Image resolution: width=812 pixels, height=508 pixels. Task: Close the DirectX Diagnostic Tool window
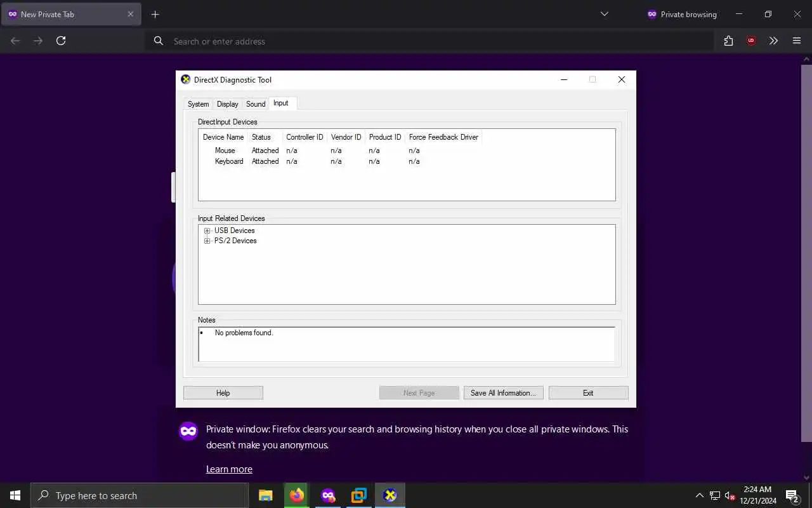(622, 80)
